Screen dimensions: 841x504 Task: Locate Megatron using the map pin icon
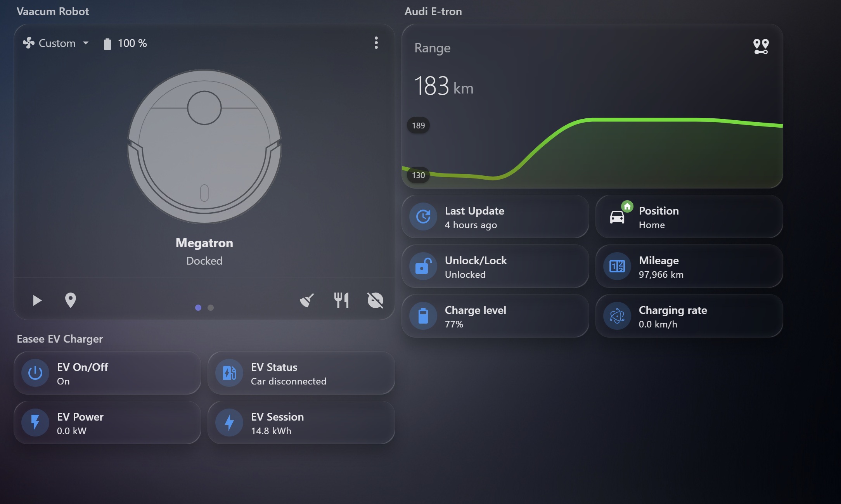click(x=70, y=300)
